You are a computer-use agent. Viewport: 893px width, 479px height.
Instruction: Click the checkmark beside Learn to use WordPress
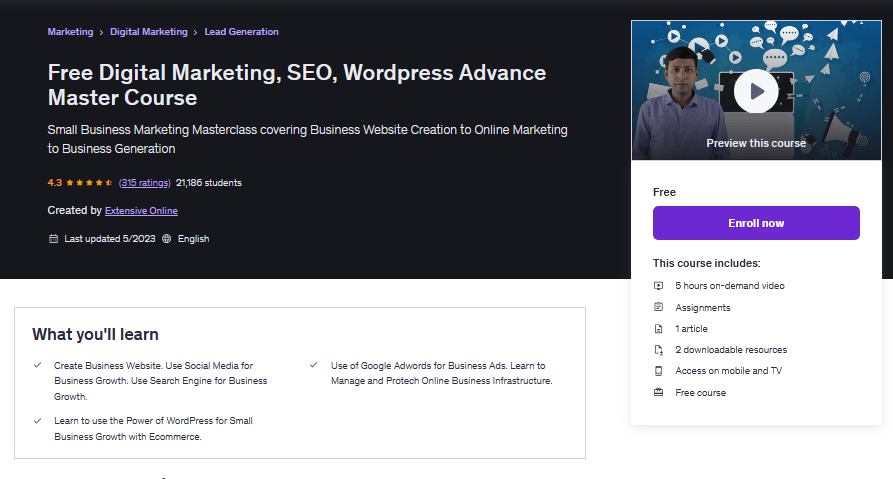click(38, 421)
